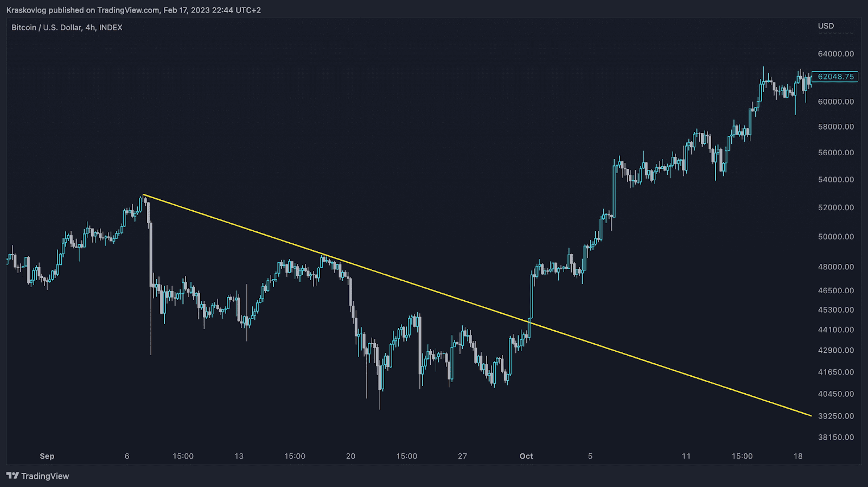Click the 48000.00 price axis label
The image size is (868, 487).
(x=835, y=267)
